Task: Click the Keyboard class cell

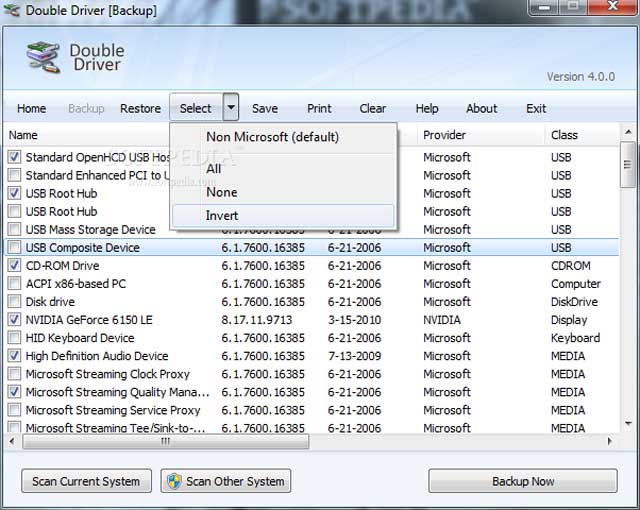Action: click(x=576, y=338)
